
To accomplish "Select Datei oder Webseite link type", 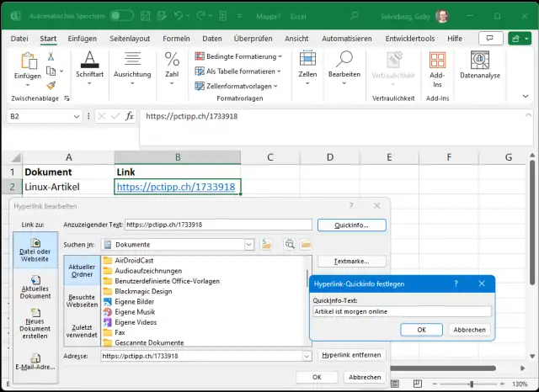I will click(x=35, y=249).
